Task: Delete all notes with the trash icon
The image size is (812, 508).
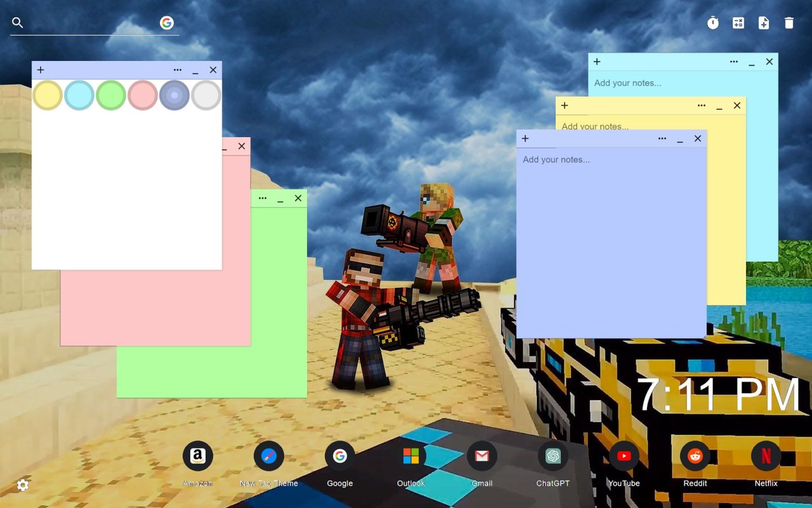Action: [x=789, y=23]
